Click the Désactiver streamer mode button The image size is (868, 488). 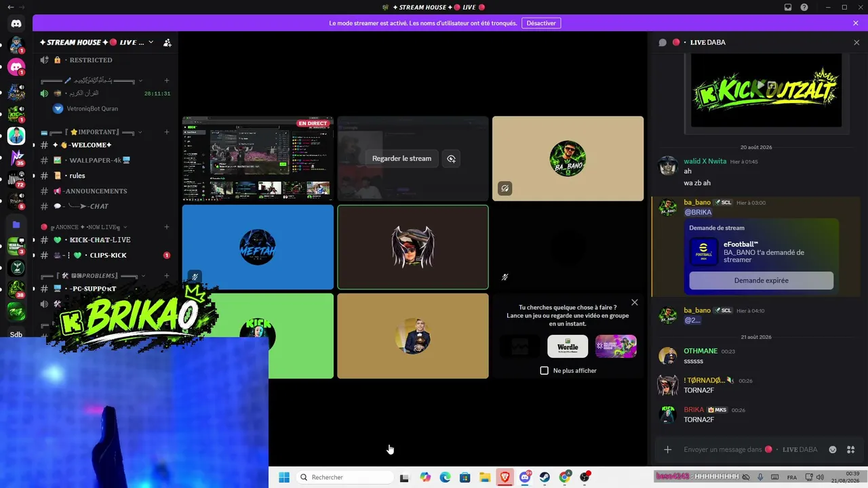coord(541,23)
